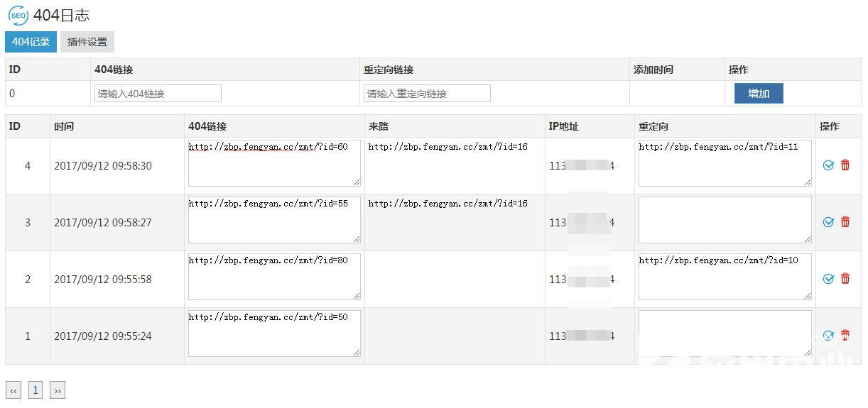Select page 1 in pagination
This screenshot has width=868, height=408.
tap(36, 390)
